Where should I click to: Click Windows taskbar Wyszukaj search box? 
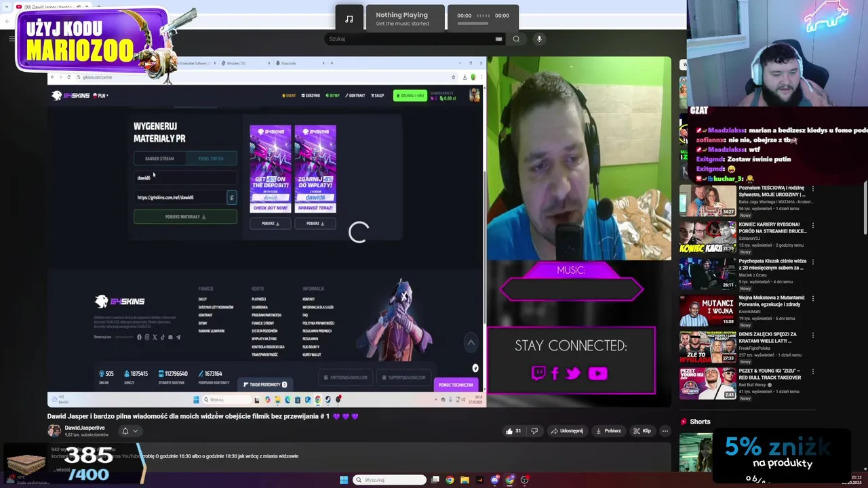pyautogui.click(x=391, y=480)
